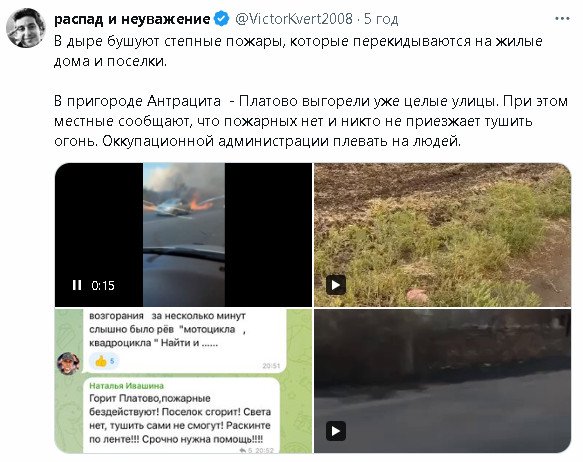Open the 'распад и неуважение' display name
The width and height of the screenshot is (583, 462).
point(132,19)
